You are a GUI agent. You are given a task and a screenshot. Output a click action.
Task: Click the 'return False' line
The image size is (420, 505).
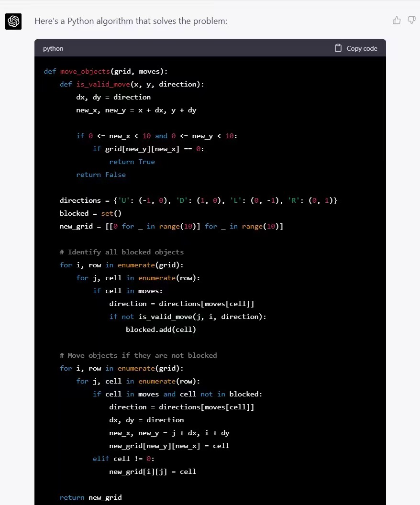point(101,175)
